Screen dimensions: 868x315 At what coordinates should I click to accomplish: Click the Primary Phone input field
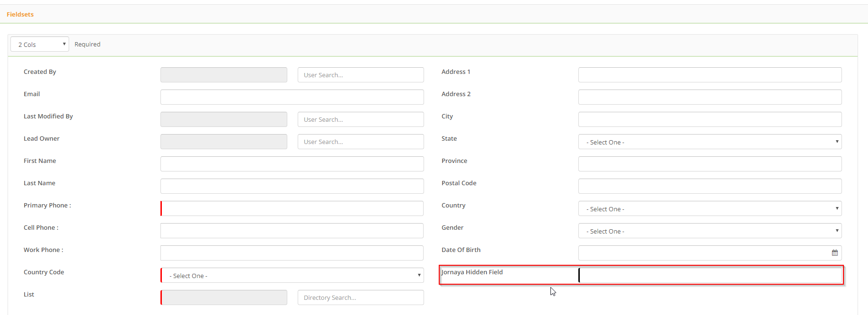292,208
